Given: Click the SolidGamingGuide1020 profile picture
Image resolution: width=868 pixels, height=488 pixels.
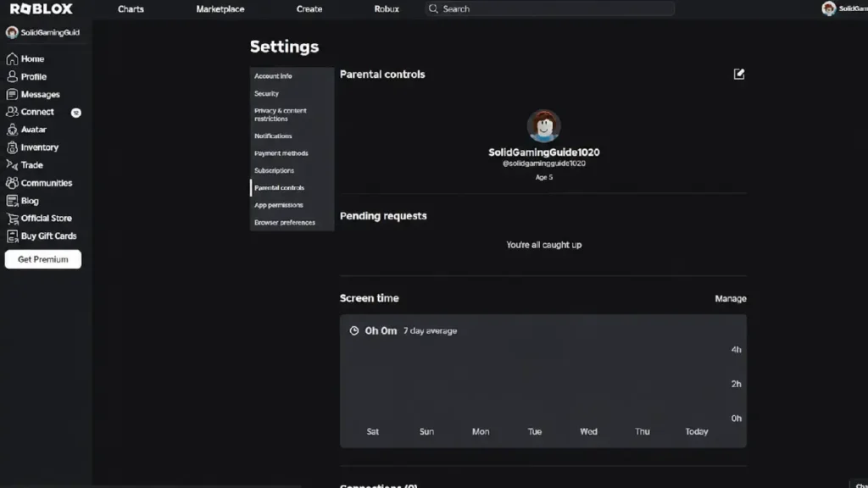Looking at the screenshot, I should point(543,125).
